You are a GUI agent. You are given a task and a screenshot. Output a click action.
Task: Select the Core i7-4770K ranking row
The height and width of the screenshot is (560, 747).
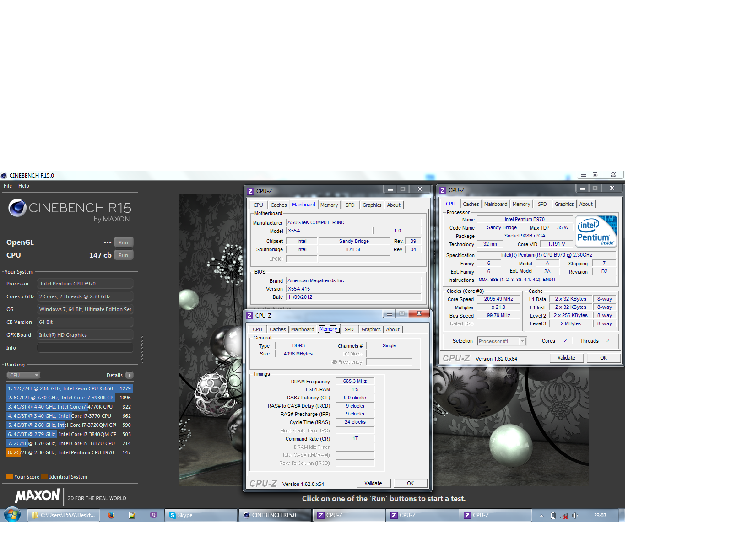[x=70, y=407]
